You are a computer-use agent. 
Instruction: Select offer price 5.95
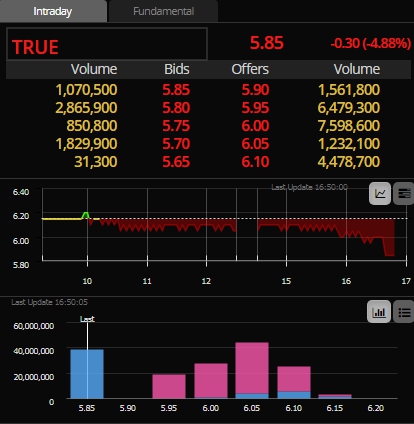[255, 108]
